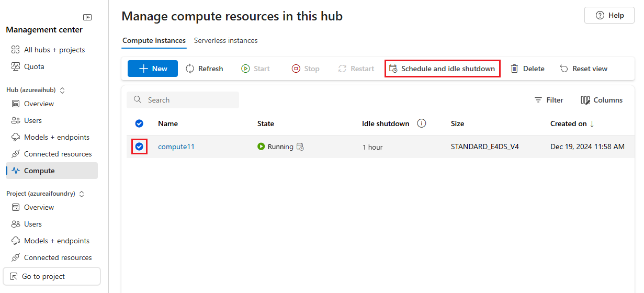Click the Search input field

pyautogui.click(x=183, y=100)
